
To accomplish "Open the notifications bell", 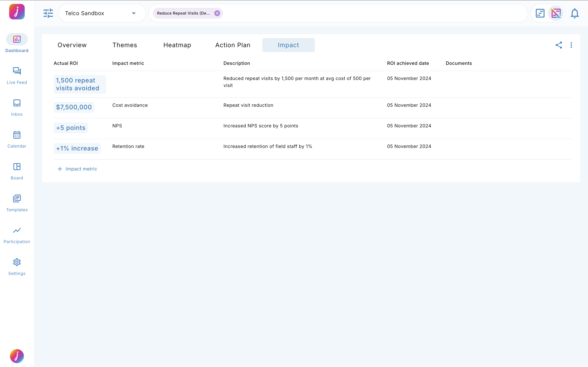I will point(574,13).
